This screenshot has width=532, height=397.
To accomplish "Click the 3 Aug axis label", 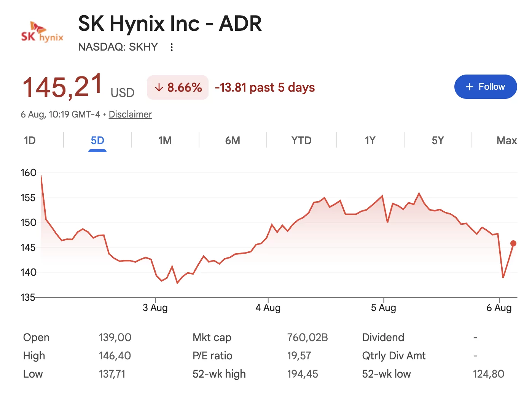I will [155, 308].
